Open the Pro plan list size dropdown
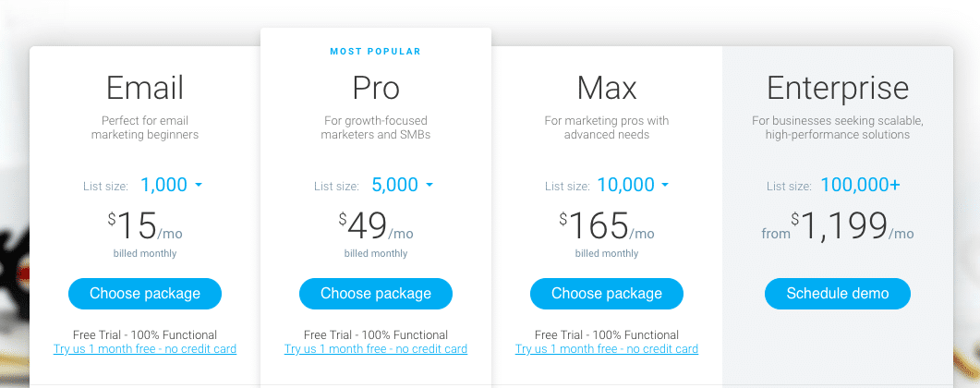Image resolution: width=980 pixels, height=388 pixels. 403,185
